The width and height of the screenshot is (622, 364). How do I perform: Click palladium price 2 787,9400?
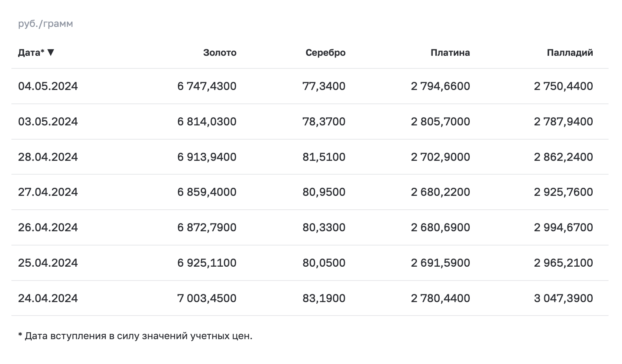pyautogui.click(x=563, y=122)
